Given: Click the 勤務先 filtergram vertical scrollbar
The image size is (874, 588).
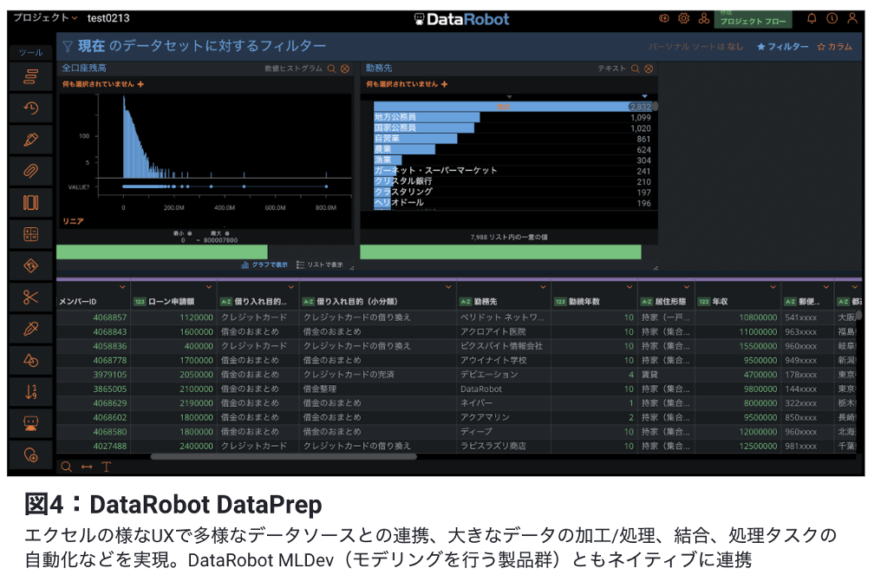Looking at the screenshot, I should tap(655, 106).
